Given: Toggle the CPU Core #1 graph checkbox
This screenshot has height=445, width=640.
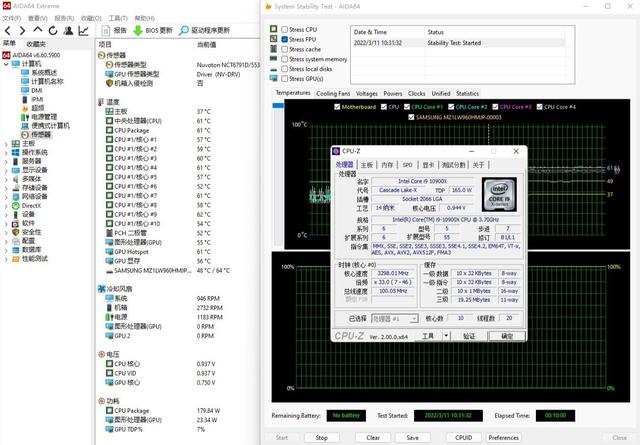Looking at the screenshot, I should click(x=407, y=107).
